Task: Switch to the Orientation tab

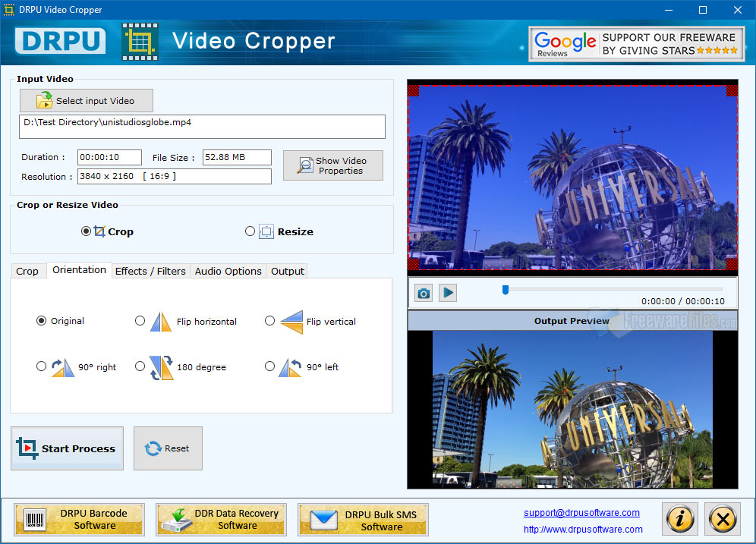Action: [x=79, y=270]
